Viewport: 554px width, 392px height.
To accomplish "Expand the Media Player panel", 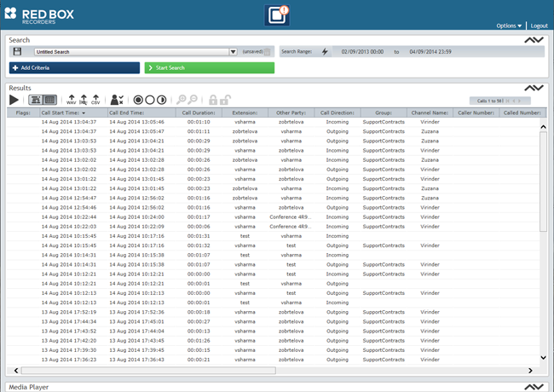I will tap(534, 387).
